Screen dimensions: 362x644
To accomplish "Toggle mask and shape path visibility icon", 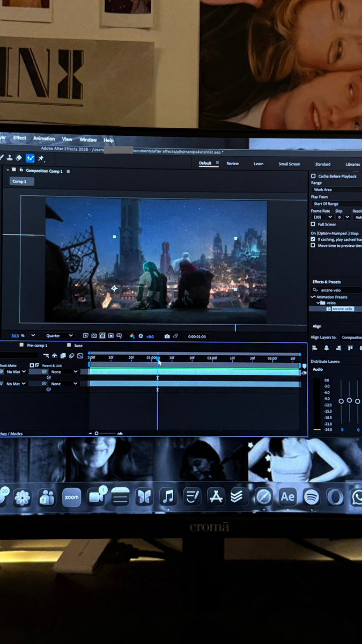I will click(102, 335).
